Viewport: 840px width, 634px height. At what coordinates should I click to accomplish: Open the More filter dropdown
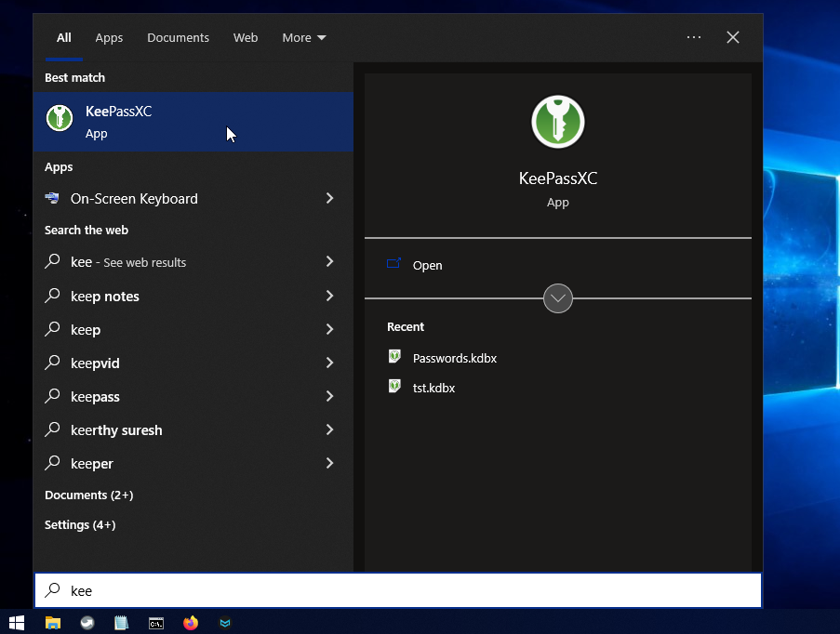coord(304,37)
